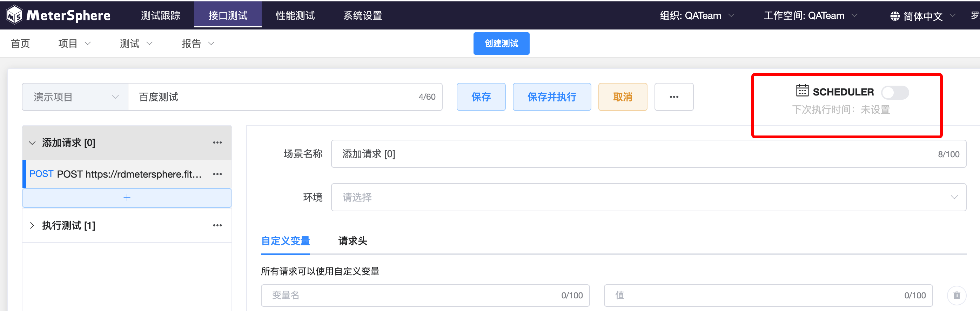Click the 值 value input field
Screen dimensions: 980x311
pos(768,296)
